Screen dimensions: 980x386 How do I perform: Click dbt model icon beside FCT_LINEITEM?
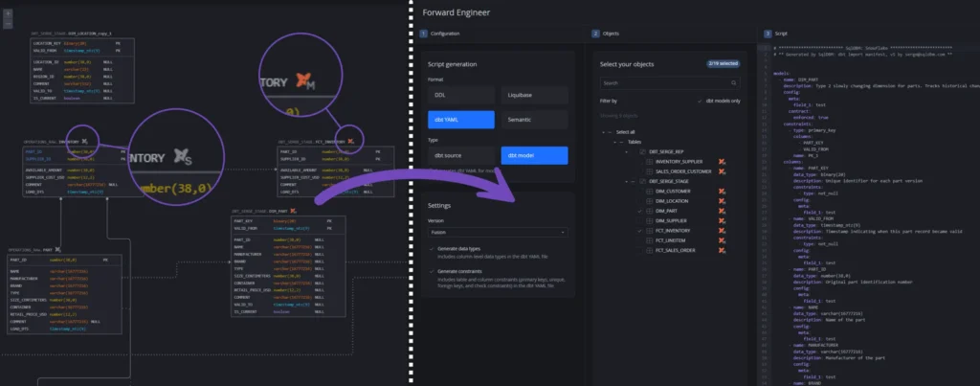click(722, 240)
